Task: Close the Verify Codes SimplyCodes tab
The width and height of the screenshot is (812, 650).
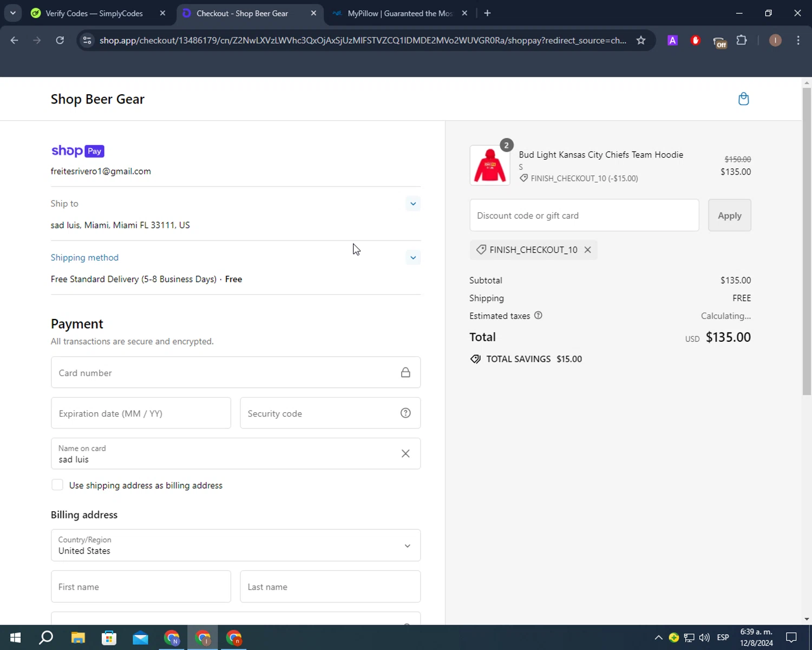Action: [x=162, y=13]
